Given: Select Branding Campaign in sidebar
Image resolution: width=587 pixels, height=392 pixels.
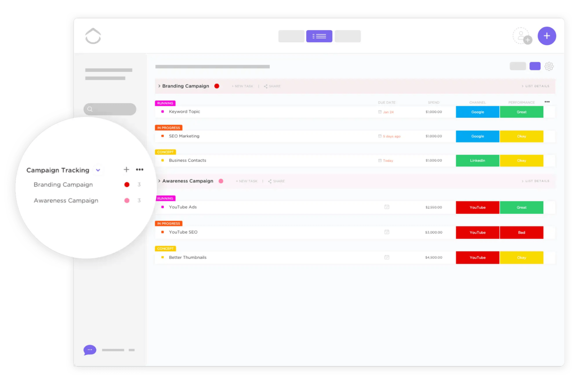Looking at the screenshot, I should click(x=63, y=184).
